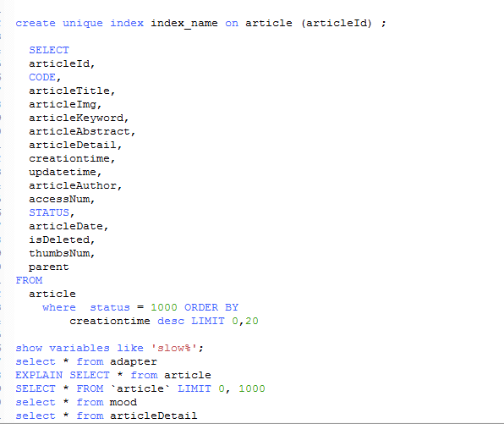
Task: Click 'LIMIT 0, 1000' in the SELECT line
Action: click(x=222, y=388)
